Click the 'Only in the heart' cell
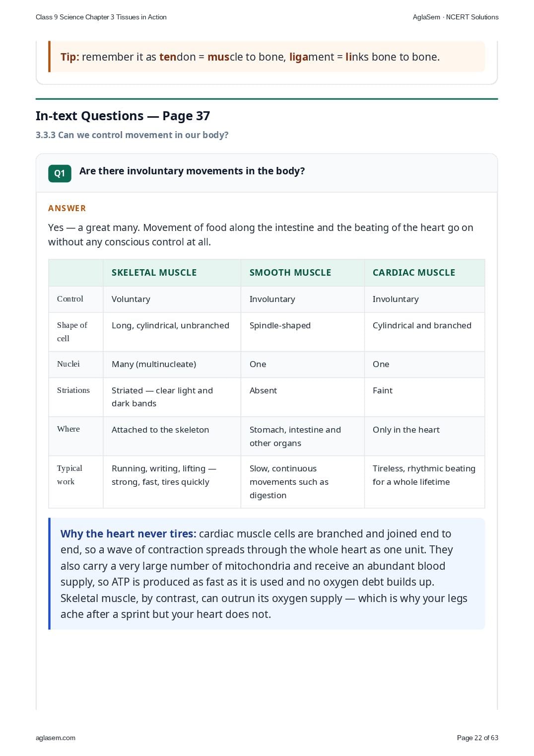The image size is (534, 756). 406,430
